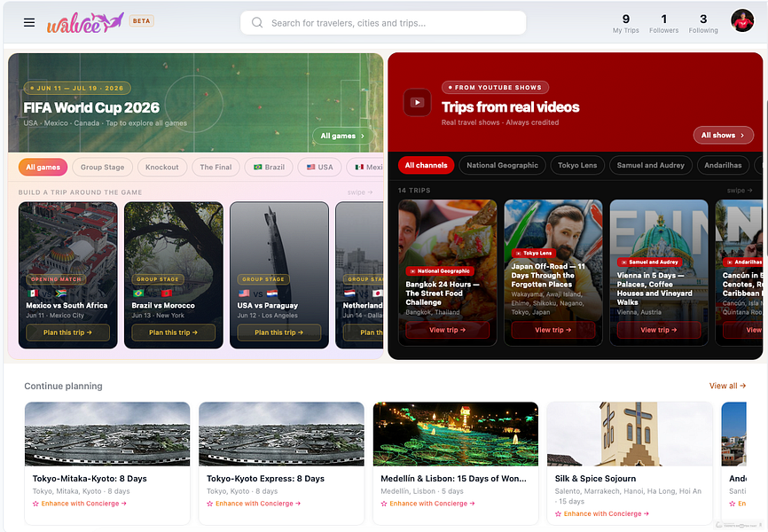View trip for Vienna in 5 Days
This screenshot has height=532, width=768.
tap(659, 330)
